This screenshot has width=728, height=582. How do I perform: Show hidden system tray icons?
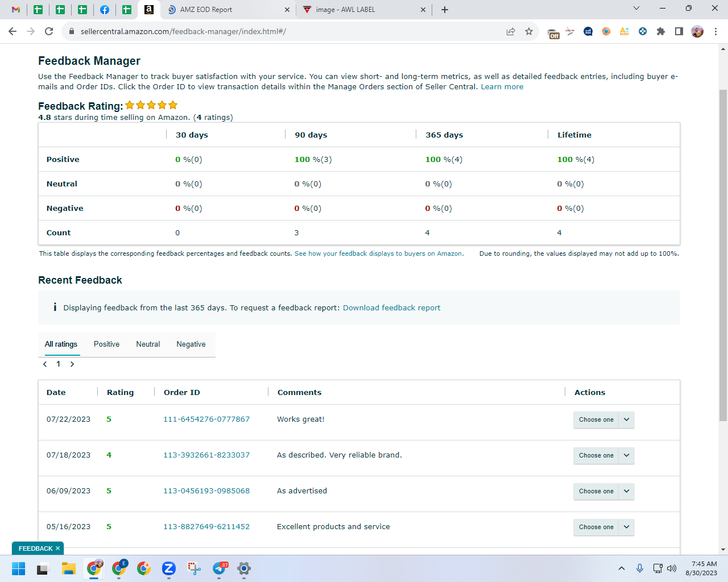622,568
